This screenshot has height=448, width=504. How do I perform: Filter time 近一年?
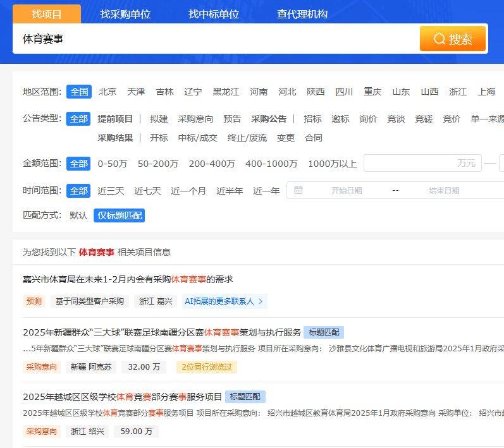[x=266, y=191]
